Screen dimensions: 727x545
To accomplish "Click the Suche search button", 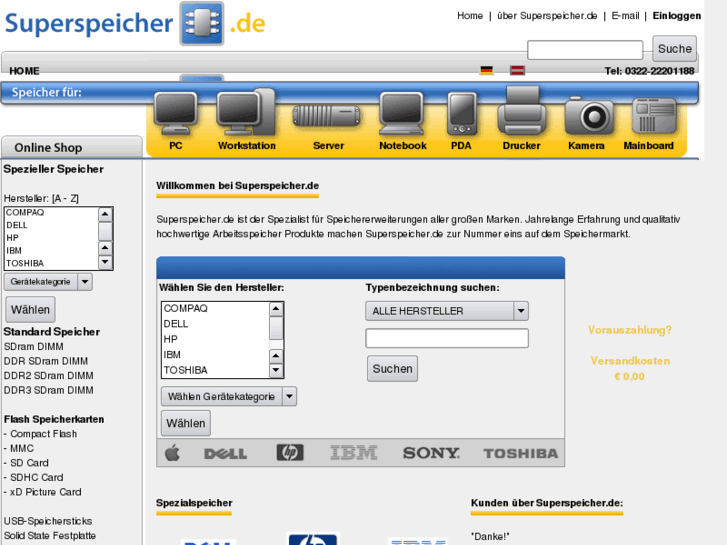I will [x=675, y=49].
